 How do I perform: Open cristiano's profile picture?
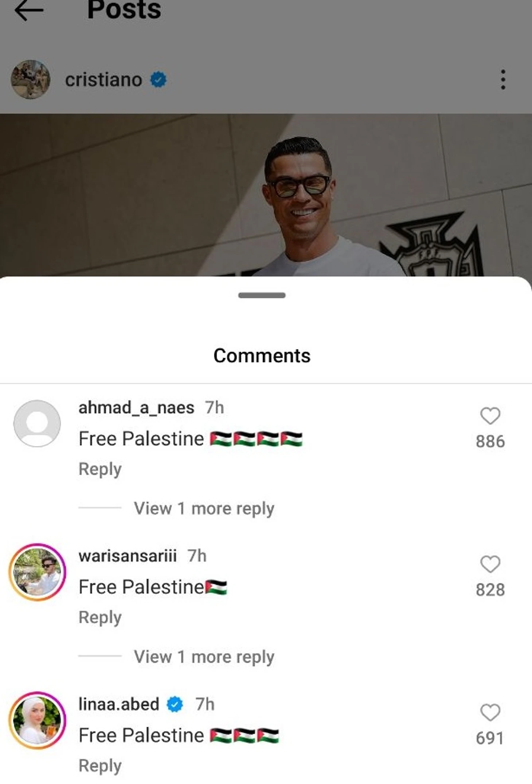pos(30,79)
